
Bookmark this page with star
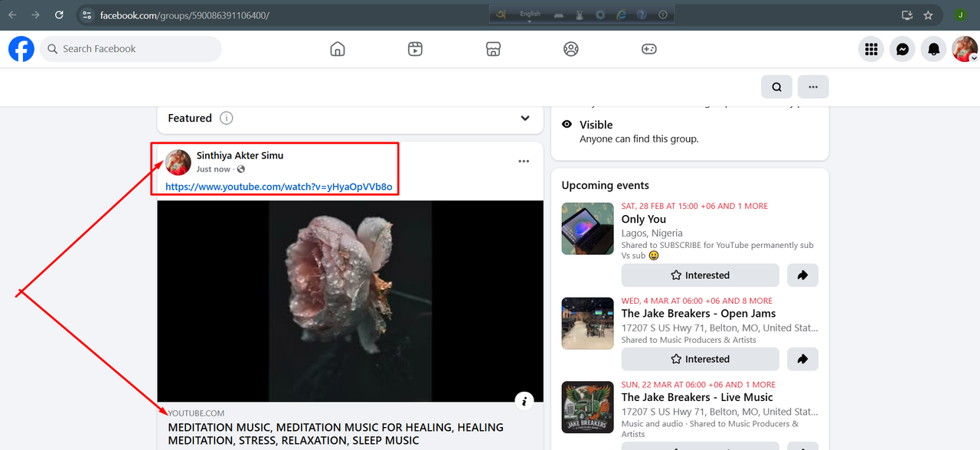pyautogui.click(x=928, y=15)
